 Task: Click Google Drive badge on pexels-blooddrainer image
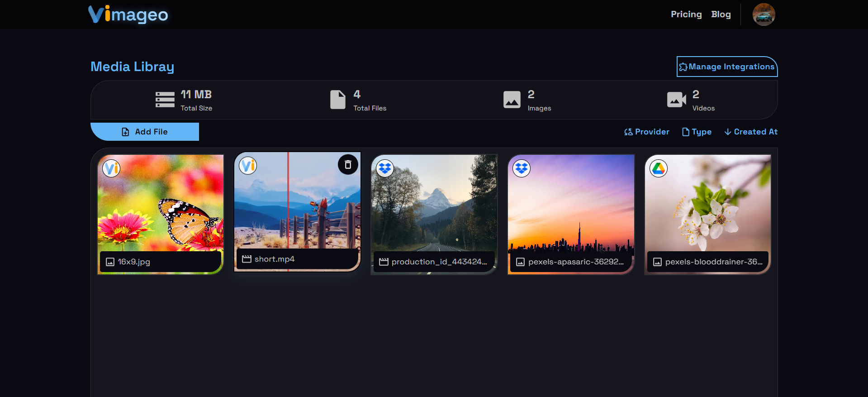tap(659, 168)
